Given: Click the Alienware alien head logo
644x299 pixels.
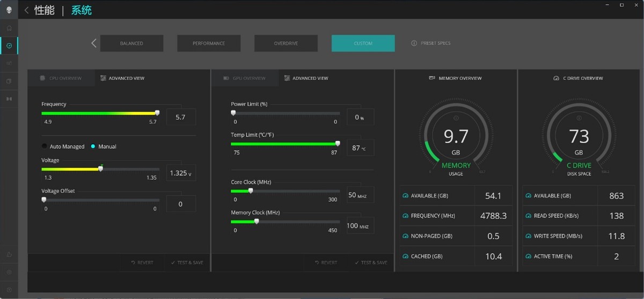Looking at the screenshot, I should pos(9,10).
